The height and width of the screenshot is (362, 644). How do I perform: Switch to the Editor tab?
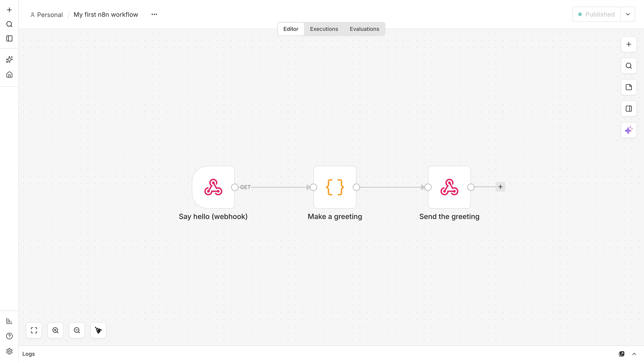point(291,29)
